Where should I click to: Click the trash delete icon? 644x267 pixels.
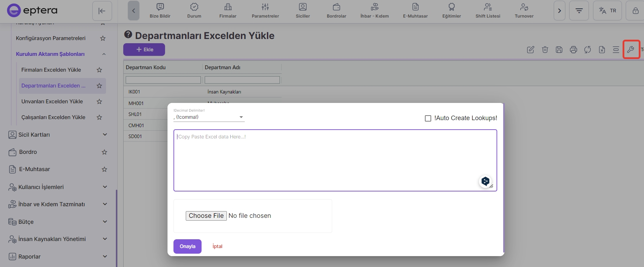(545, 50)
